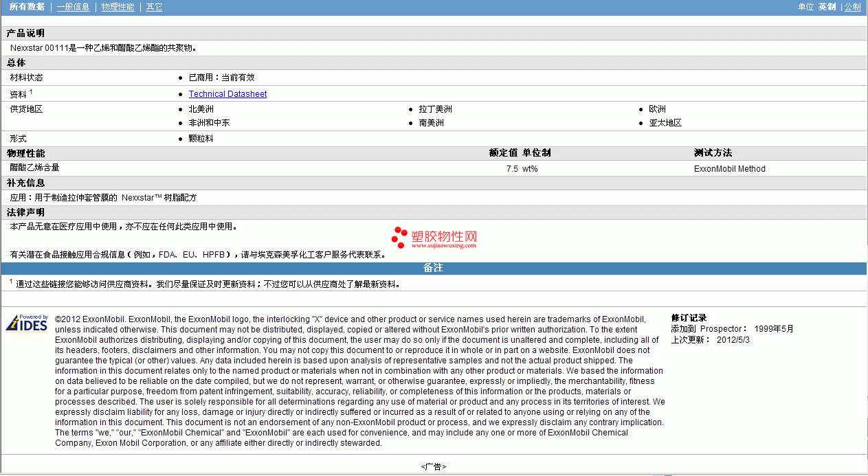Viewport: 868px width, 476px height.
Task: Click the 北美洲 region entry
Action: (x=201, y=109)
